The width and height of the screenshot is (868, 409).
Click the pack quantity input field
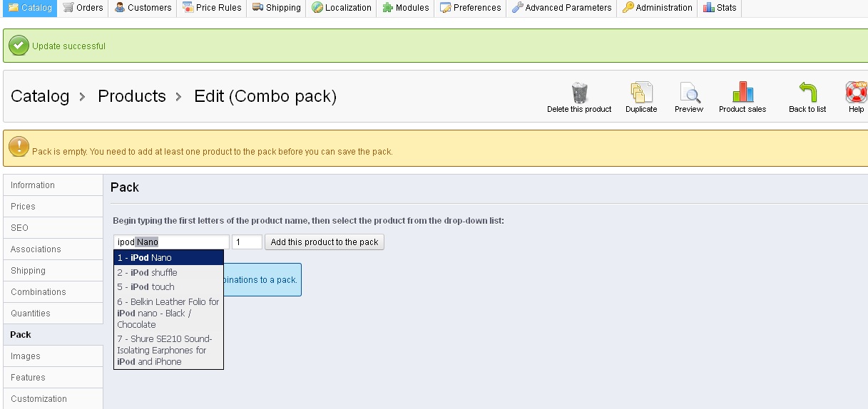click(x=247, y=242)
